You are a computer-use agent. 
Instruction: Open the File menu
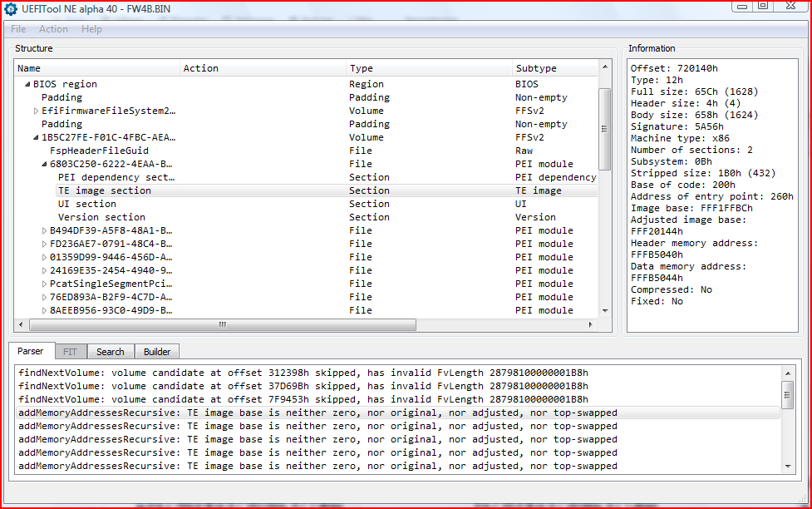18,29
